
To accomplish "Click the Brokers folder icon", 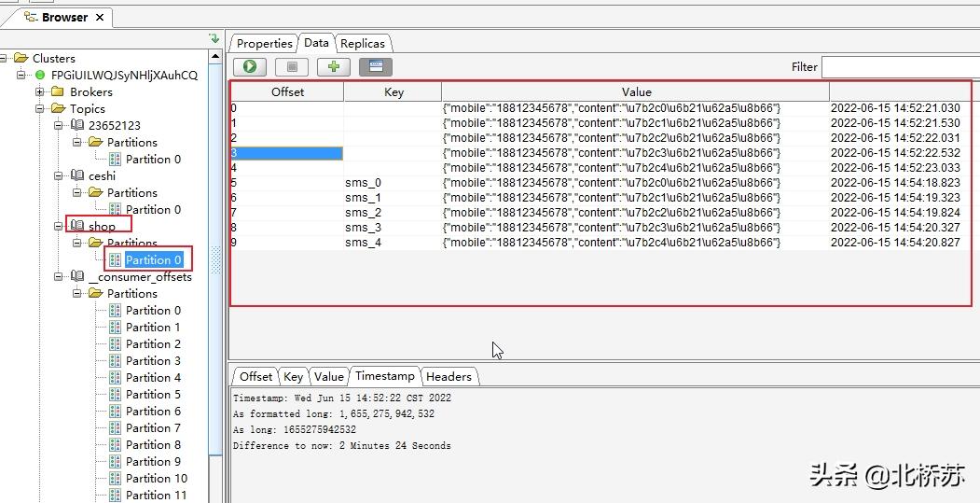I will tap(58, 92).
